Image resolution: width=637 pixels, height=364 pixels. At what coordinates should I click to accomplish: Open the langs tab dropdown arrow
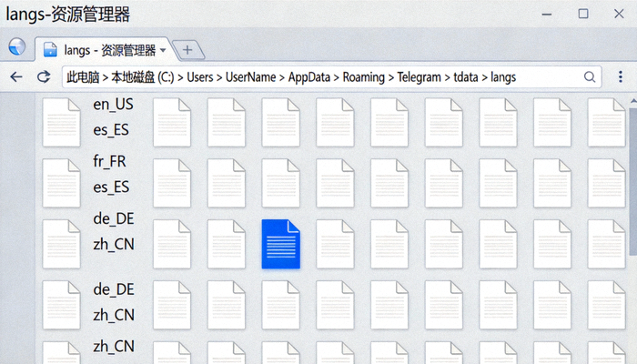[163, 51]
